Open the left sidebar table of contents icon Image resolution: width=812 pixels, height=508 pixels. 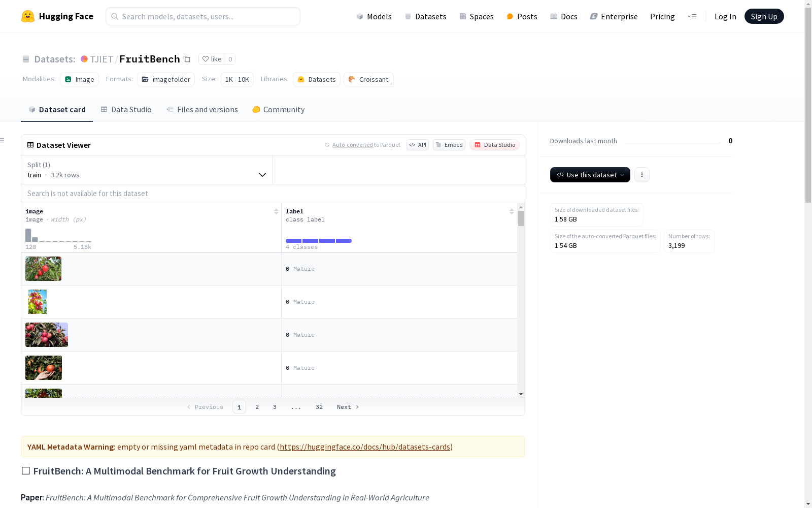pos(3,140)
